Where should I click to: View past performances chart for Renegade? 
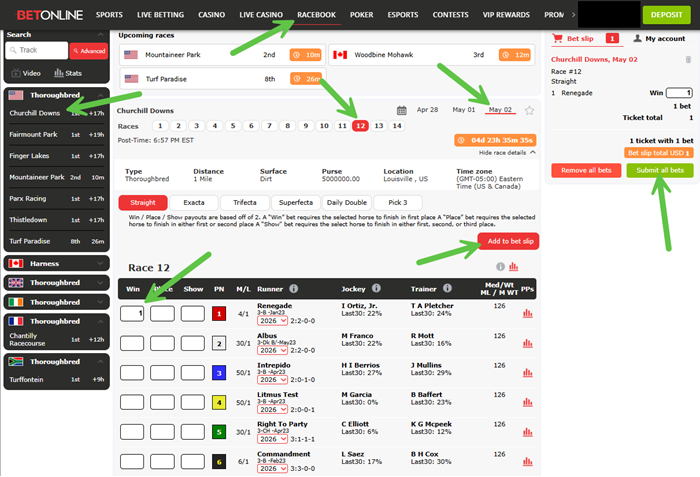tap(528, 314)
